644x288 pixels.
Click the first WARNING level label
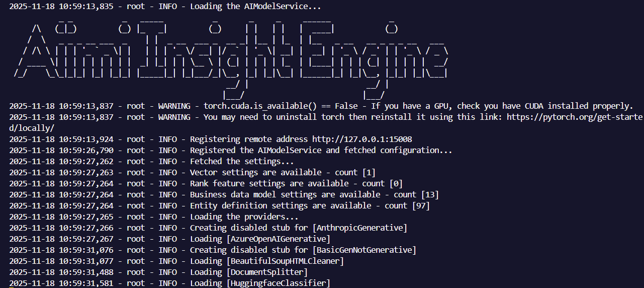click(x=174, y=106)
